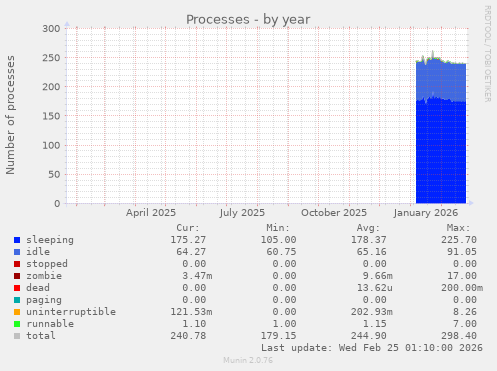
Task: Click the dead average value 13.62u
Action: click(x=375, y=288)
